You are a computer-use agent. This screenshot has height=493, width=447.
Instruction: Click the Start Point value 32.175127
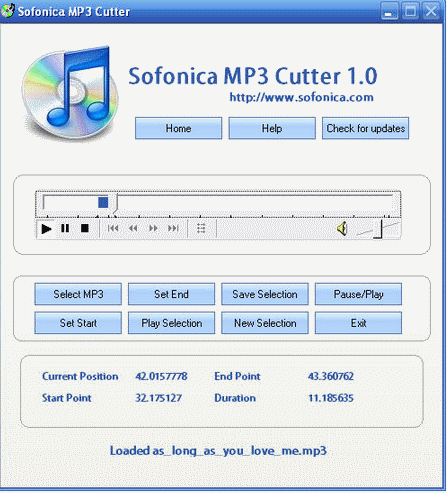158,397
